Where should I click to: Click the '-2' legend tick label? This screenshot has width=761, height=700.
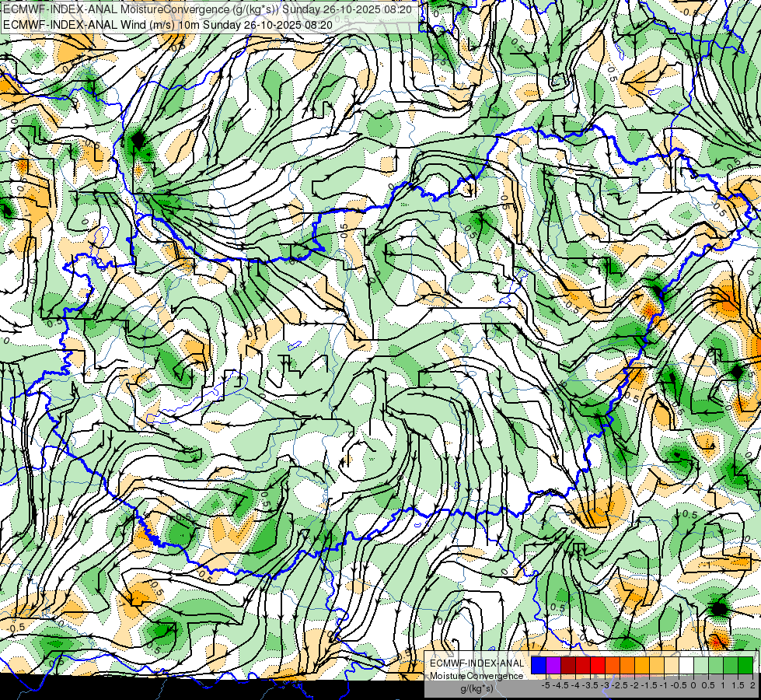click(x=635, y=685)
